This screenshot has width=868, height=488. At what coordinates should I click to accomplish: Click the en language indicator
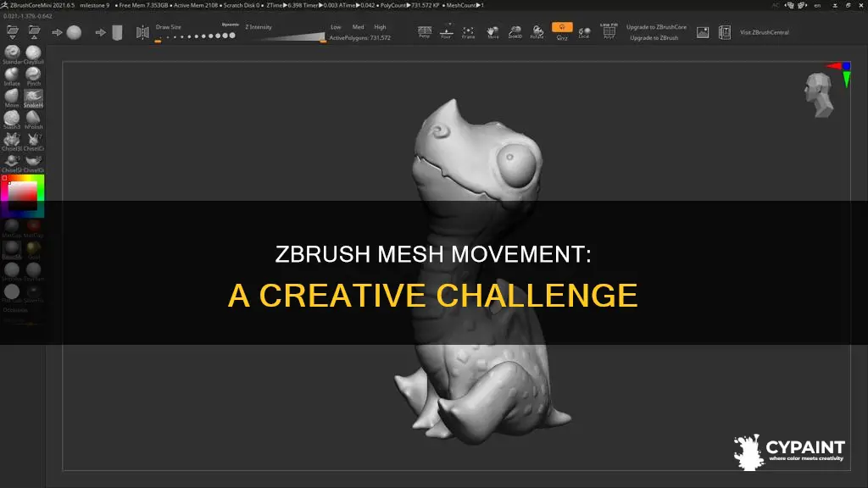pos(817,5)
